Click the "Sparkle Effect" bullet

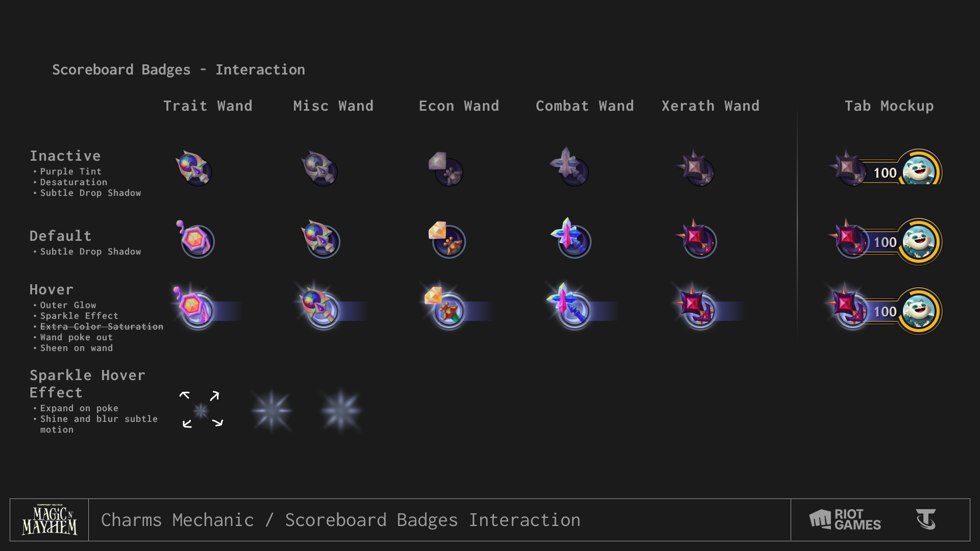coord(79,316)
